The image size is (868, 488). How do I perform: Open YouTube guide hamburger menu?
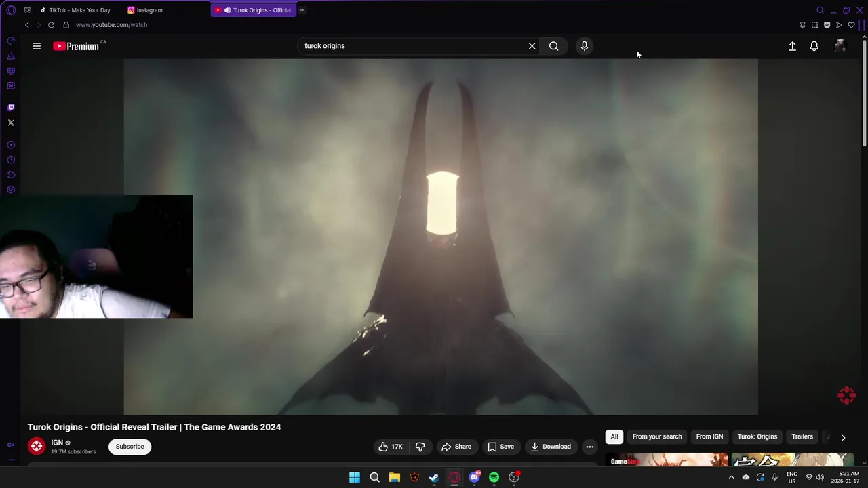tap(37, 46)
